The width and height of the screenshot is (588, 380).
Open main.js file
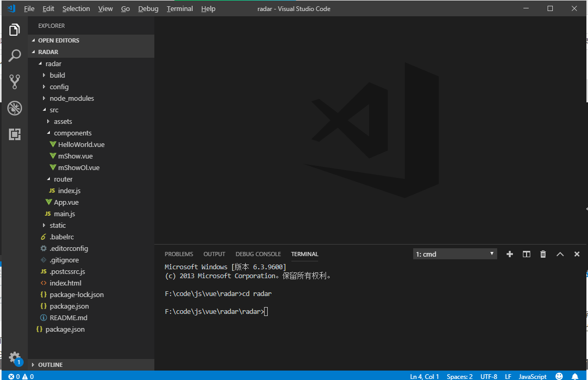[65, 214]
